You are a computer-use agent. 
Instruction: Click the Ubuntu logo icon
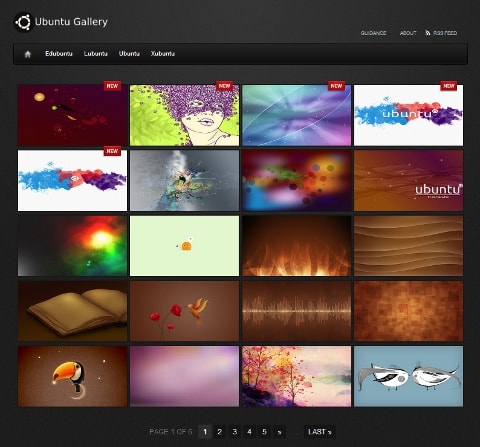[x=23, y=22]
